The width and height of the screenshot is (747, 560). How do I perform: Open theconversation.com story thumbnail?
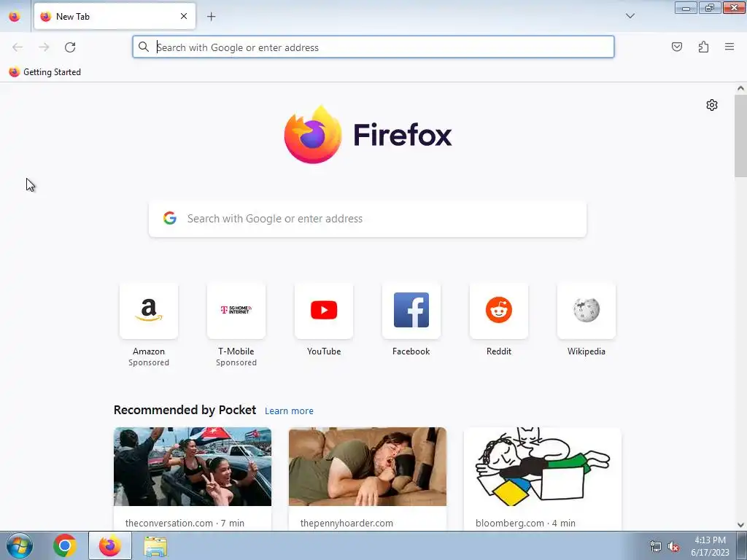(x=193, y=467)
